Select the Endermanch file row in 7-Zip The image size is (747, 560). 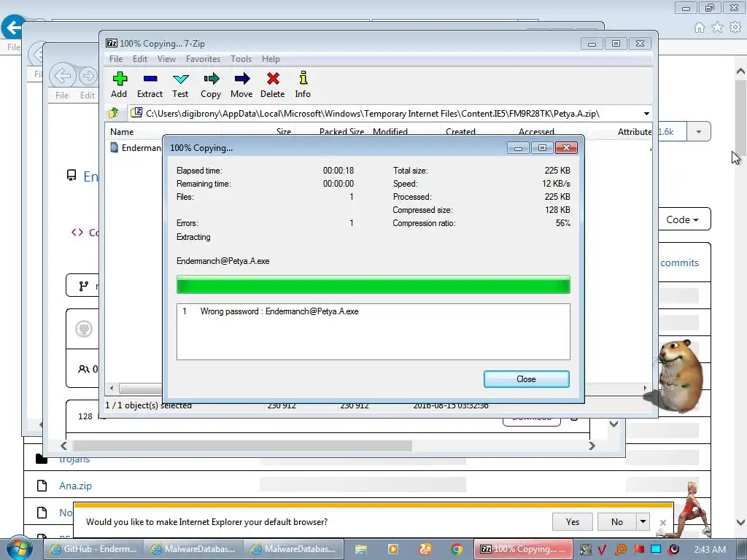tap(136, 147)
